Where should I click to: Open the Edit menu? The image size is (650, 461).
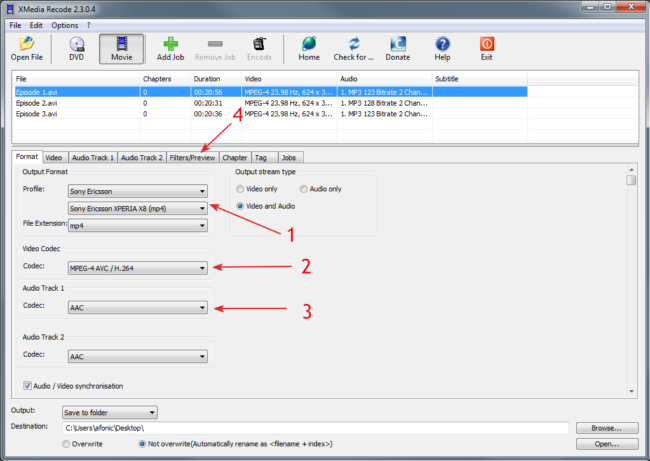click(36, 25)
